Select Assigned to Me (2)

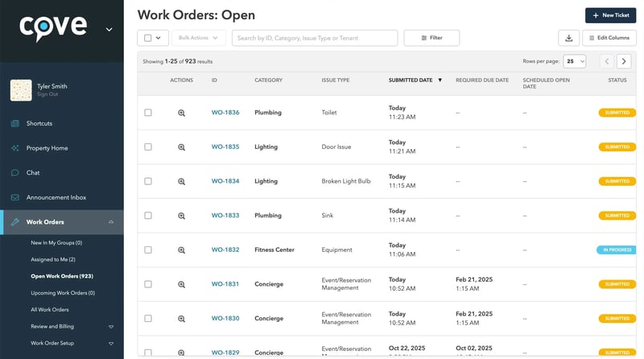tap(53, 260)
